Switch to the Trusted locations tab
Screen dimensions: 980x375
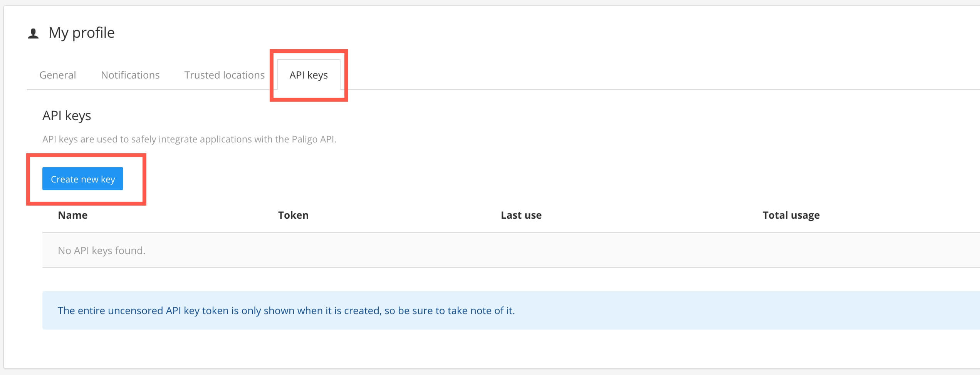coord(224,75)
